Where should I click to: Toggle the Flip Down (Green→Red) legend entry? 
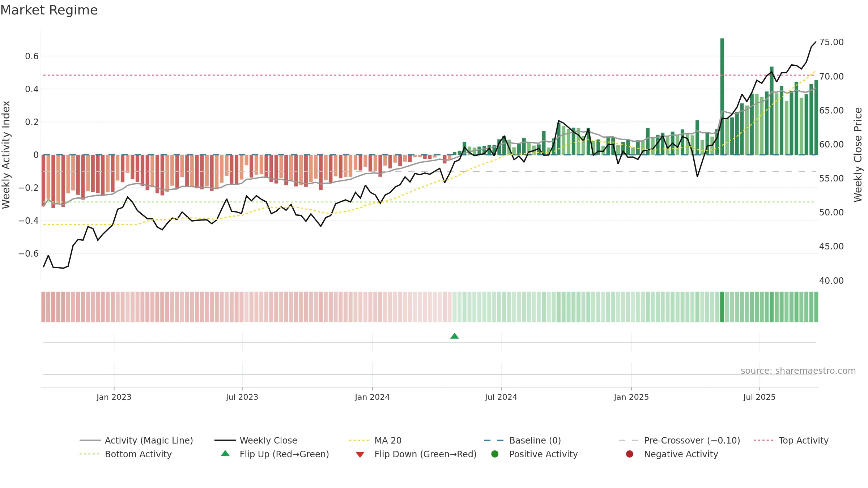[416, 454]
